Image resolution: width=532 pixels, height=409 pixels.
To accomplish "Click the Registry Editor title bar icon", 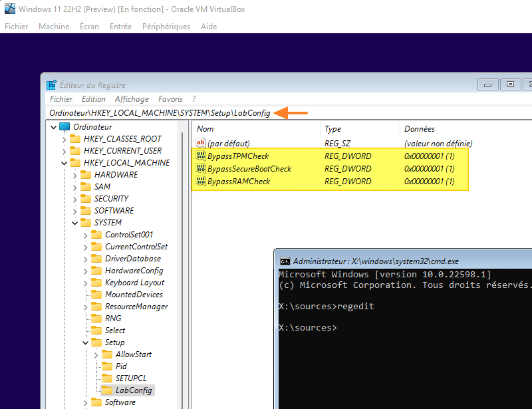I will click(x=51, y=85).
